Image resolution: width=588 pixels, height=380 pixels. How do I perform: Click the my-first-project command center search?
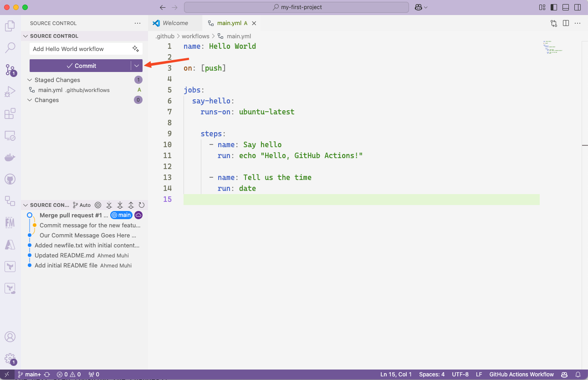pos(297,7)
